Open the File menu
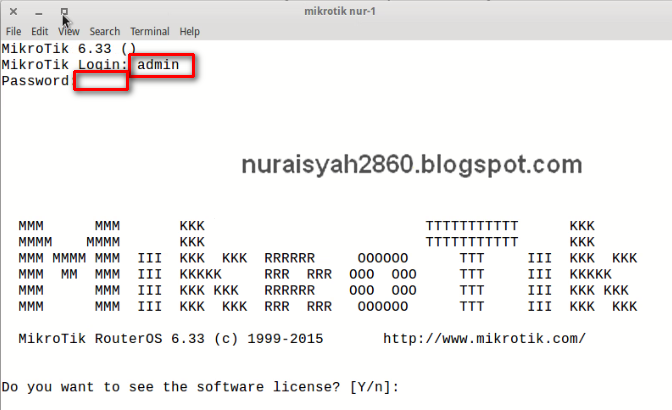The width and height of the screenshot is (672, 410). [x=13, y=31]
